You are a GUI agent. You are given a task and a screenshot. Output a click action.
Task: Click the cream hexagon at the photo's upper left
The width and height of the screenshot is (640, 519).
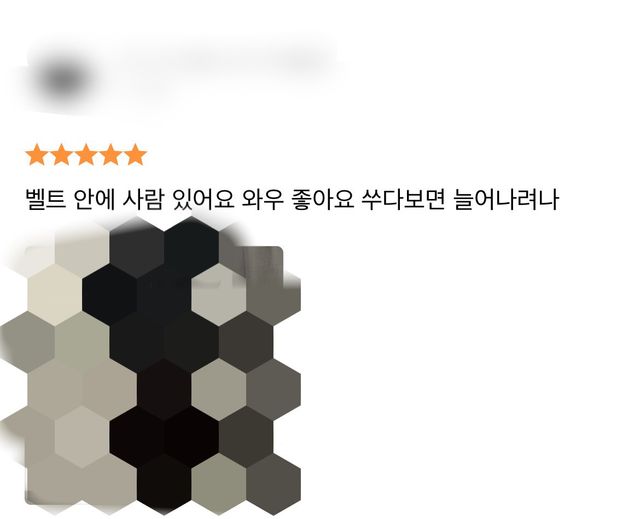coord(55,295)
